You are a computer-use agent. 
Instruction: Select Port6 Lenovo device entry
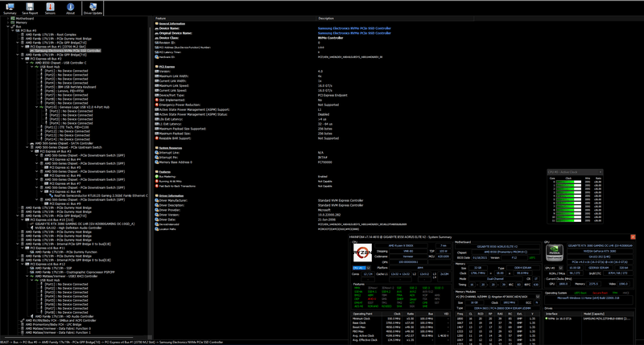click(64, 91)
